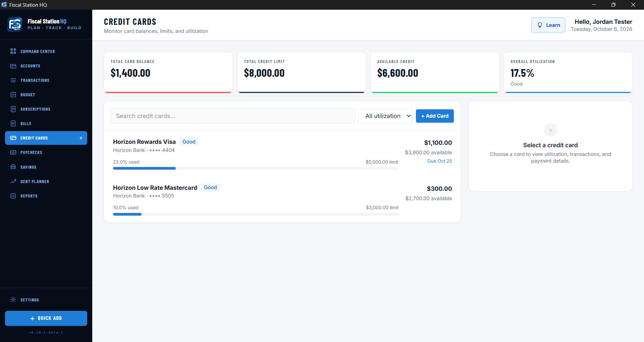The image size is (644, 342).
Task: Click the Savings icon in sidebar
Action: pyautogui.click(x=13, y=167)
